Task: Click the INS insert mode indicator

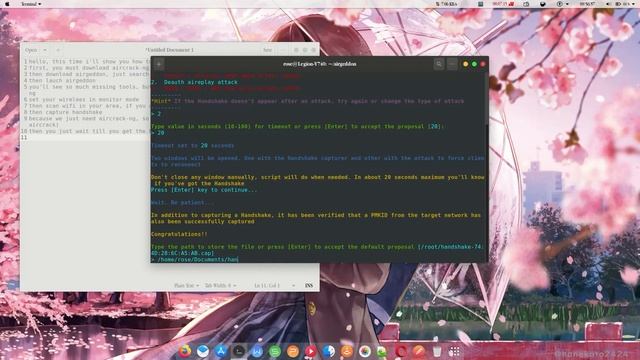Action: point(309,285)
